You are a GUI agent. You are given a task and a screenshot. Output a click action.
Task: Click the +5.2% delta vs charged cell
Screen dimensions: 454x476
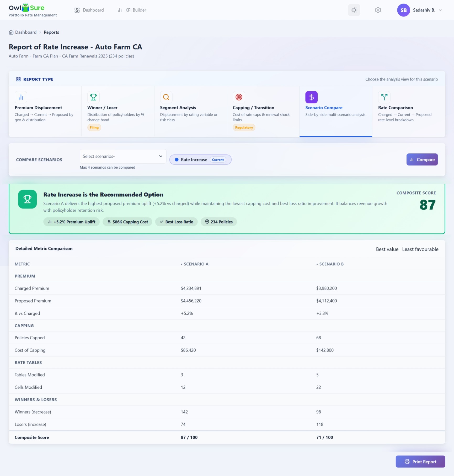[187, 313]
